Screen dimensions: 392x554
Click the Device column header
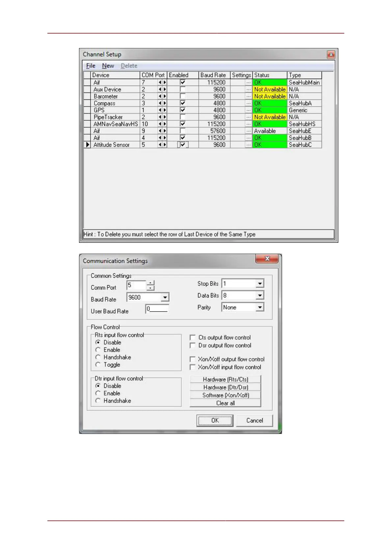[115, 75]
